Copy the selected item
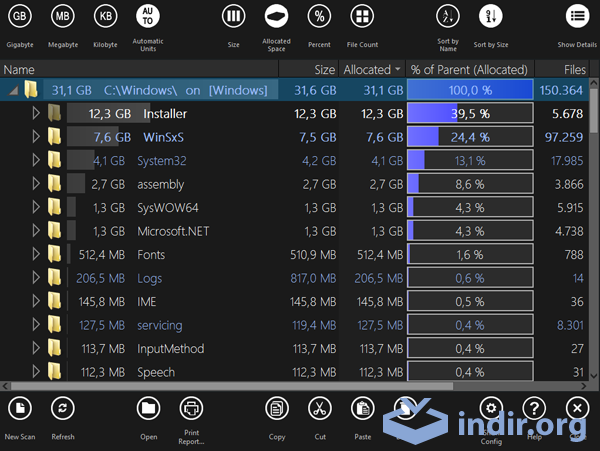 [x=277, y=409]
